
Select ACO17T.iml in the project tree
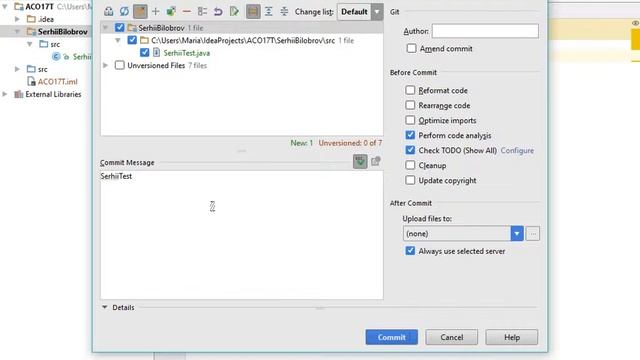coord(58,82)
